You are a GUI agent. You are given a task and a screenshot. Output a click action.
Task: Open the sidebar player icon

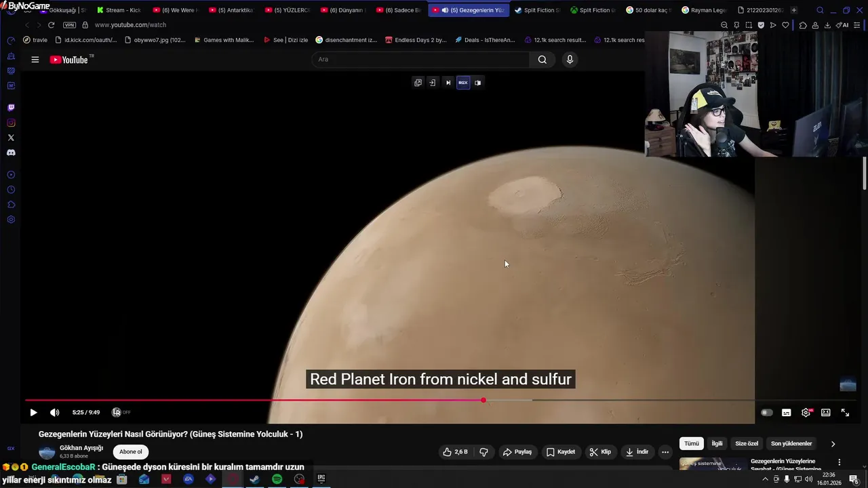coord(11,175)
